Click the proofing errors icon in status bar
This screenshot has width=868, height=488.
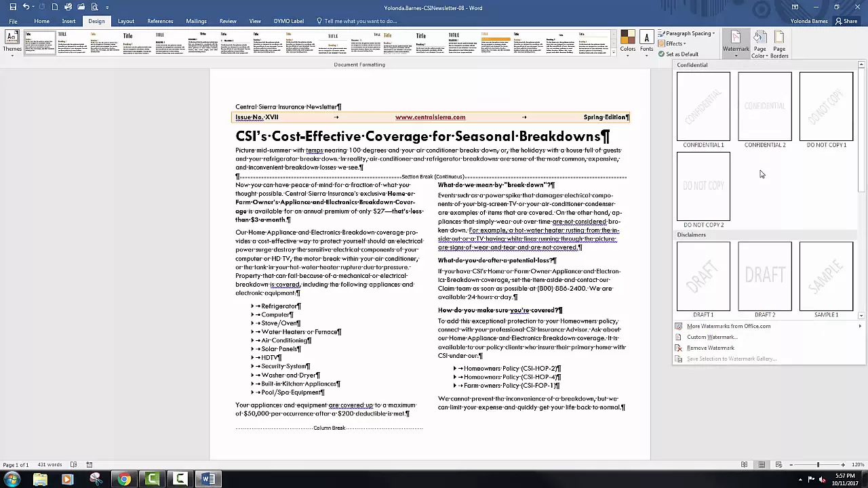(x=73, y=465)
